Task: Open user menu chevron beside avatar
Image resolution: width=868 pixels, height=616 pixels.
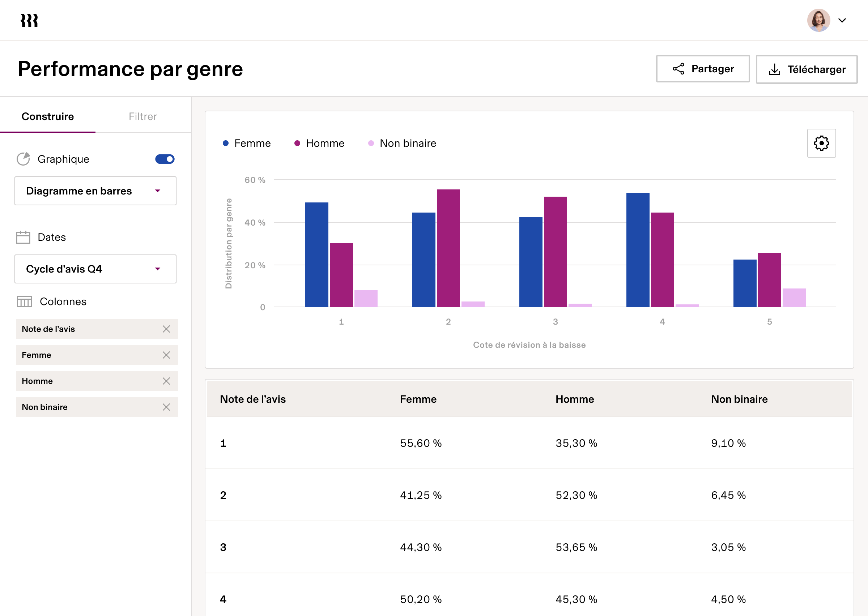Action: (x=842, y=21)
